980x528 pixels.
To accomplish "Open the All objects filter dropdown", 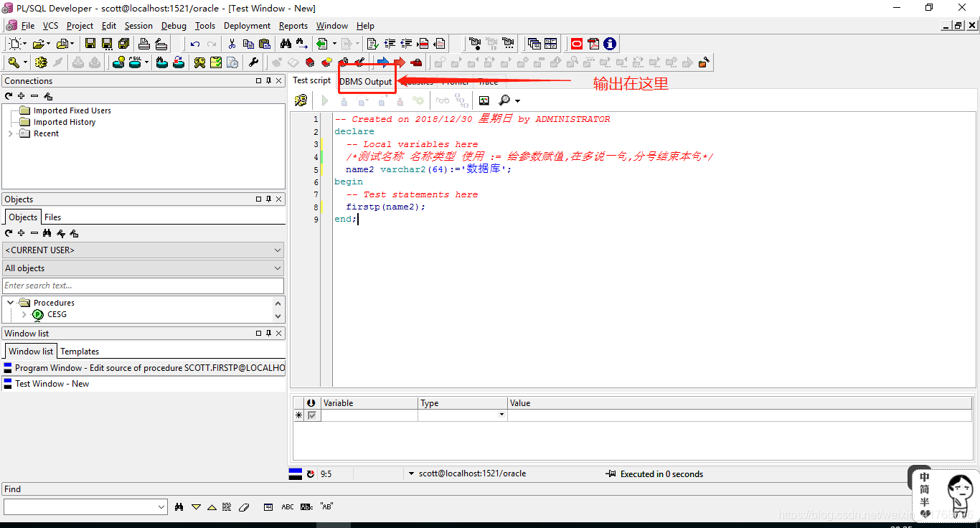I will point(278,268).
